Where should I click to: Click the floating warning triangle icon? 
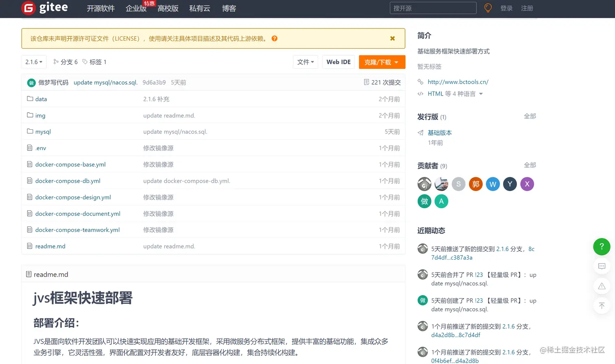[x=602, y=286]
